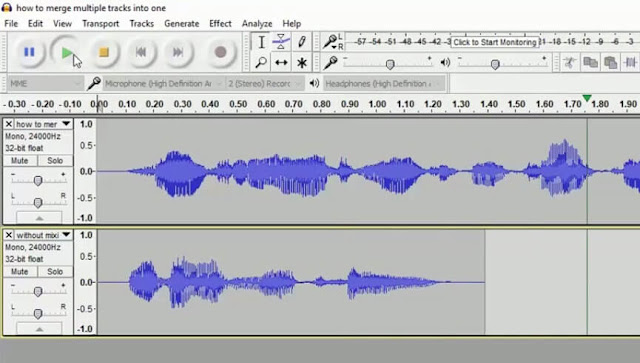
Task: Open the Analyze menu
Action: [x=257, y=24]
